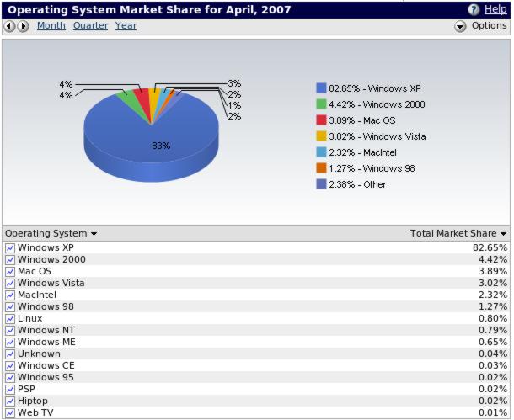
Task: Click the MacIntel row name
Action: click(x=37, y=295)
